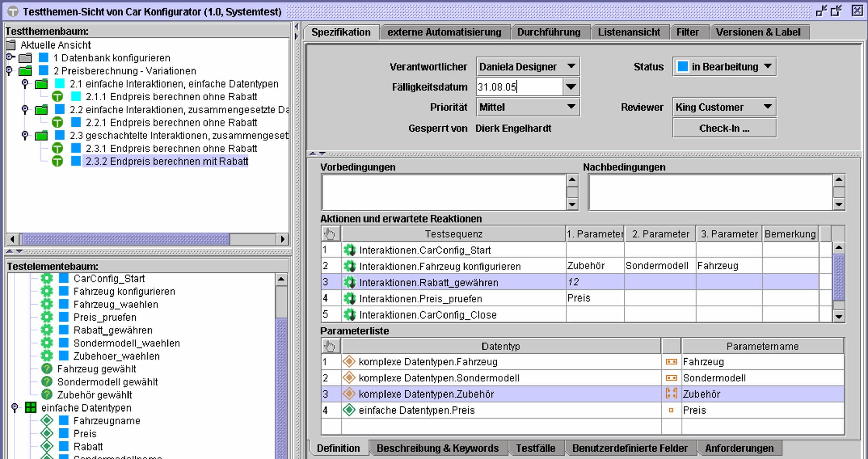Open the Benutzerdefinierte Felder tab
The image size is (868, 459).
630,448
